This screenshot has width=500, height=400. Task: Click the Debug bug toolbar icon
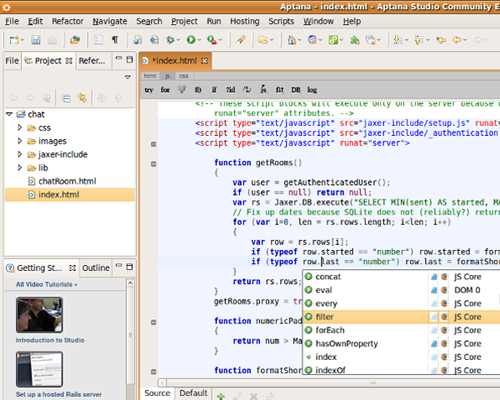point(170,40)
